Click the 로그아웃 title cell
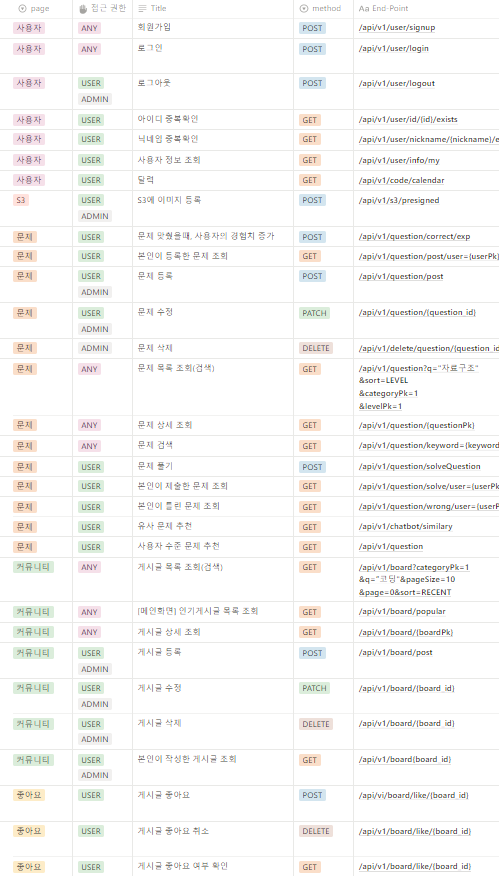Viewport: 499px width, 876px height. coord(154,83)
